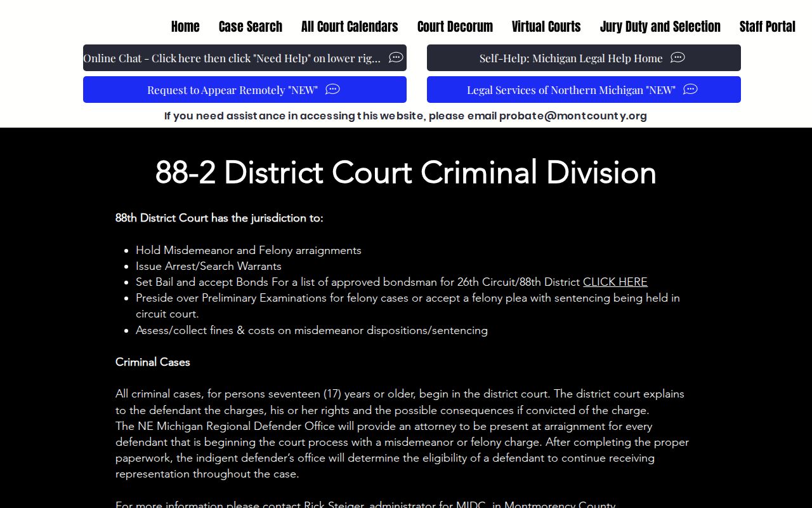
Task: Click 'Assess/collect fines & costs' bullet
Action: click(x=311, y=330)
